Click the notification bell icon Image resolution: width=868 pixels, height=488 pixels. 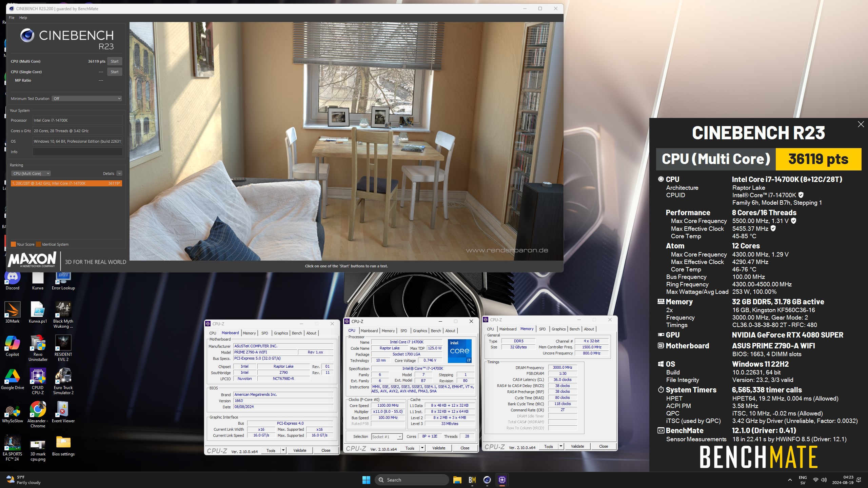pyautogui.click(x=859, y=480)
